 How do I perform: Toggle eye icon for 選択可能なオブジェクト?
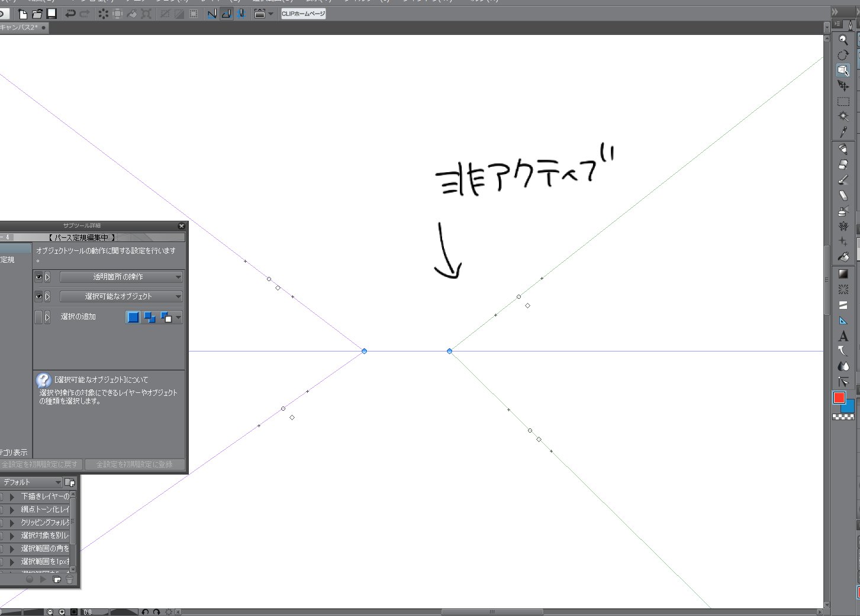[x=38, y=296]
